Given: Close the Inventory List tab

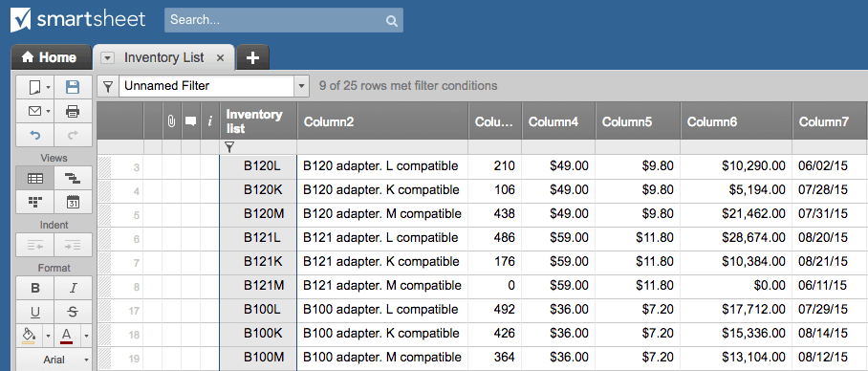Looking at the screenshot, I should click(x=220, y=57).
